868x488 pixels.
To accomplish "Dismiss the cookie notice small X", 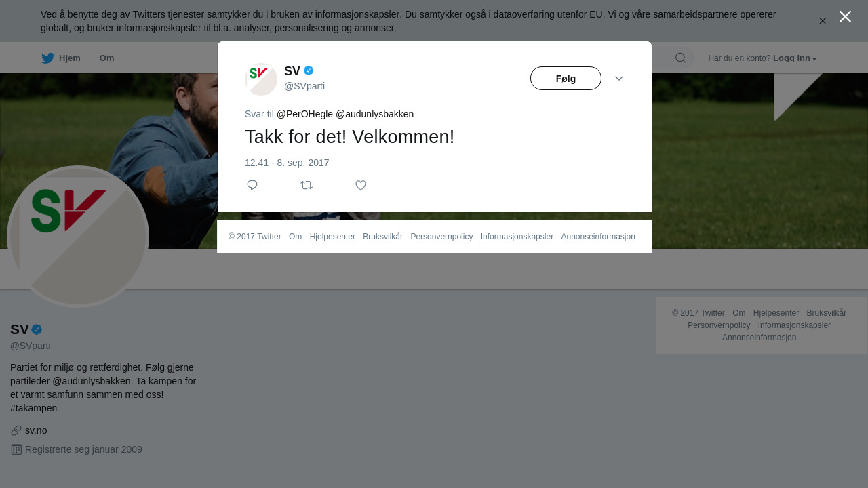I will point(823,21).
